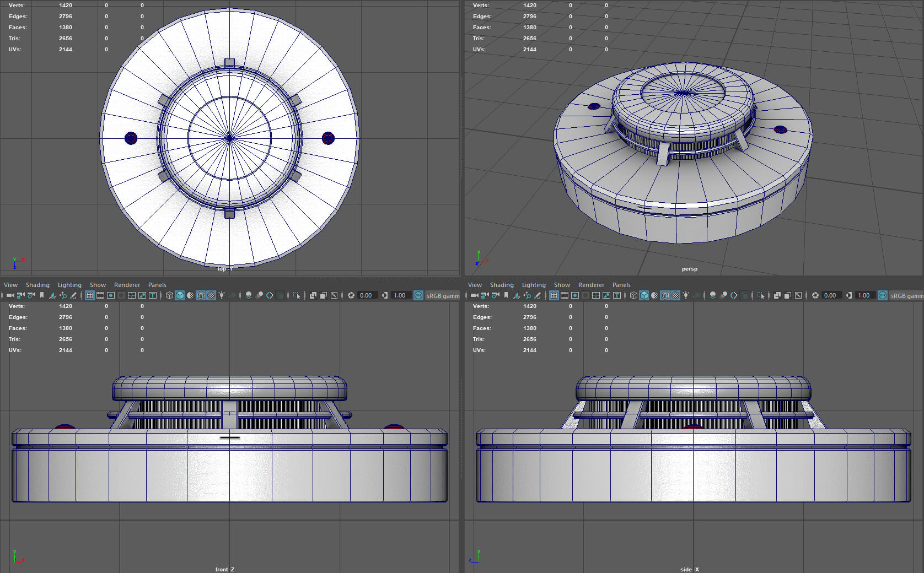Click Isolate Select icon in side viewport toolbar

(760, 295)
